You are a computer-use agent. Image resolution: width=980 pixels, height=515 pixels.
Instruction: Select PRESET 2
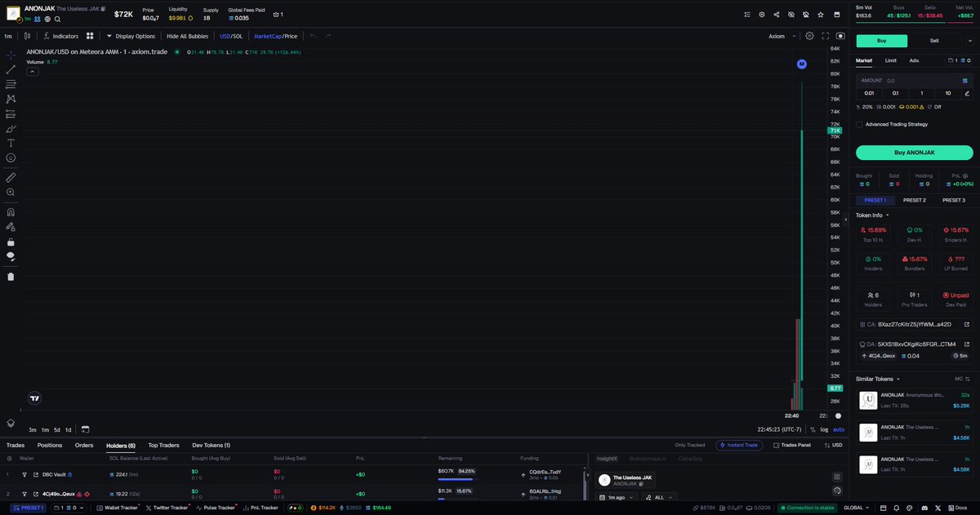(914, 199)
